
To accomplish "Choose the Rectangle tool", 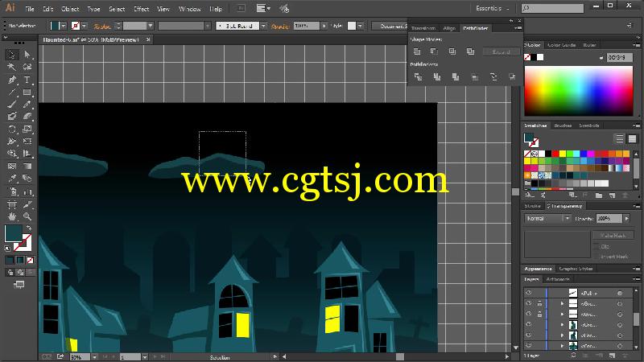I will point(27,92).
